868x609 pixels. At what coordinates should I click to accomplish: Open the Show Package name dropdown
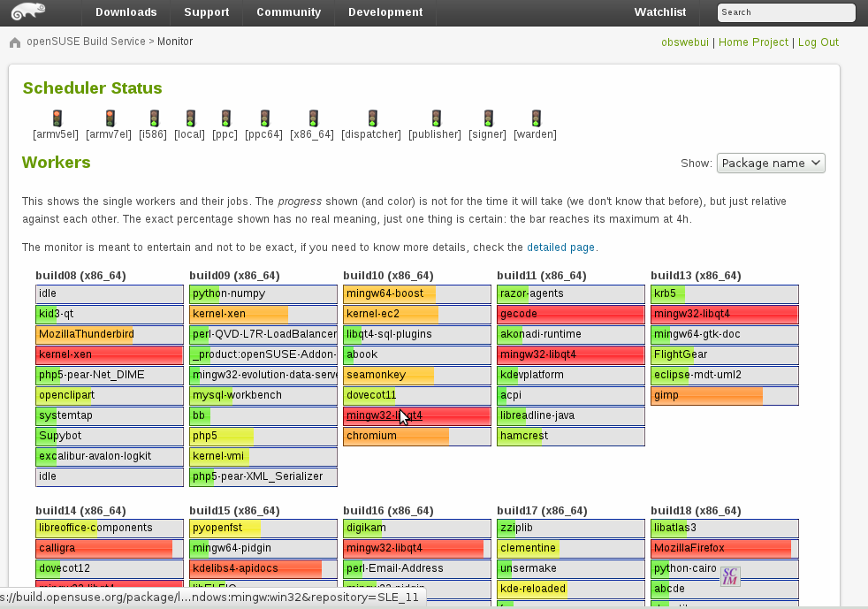770,163
